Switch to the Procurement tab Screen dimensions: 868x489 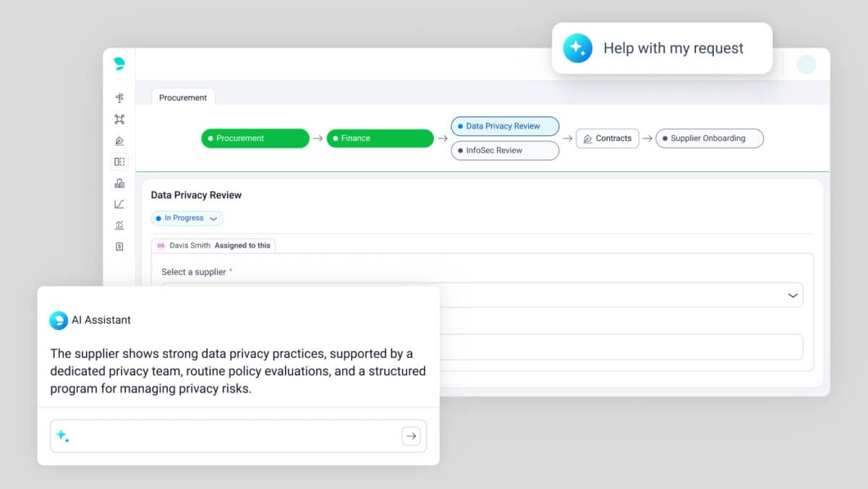tap(183, 98)
